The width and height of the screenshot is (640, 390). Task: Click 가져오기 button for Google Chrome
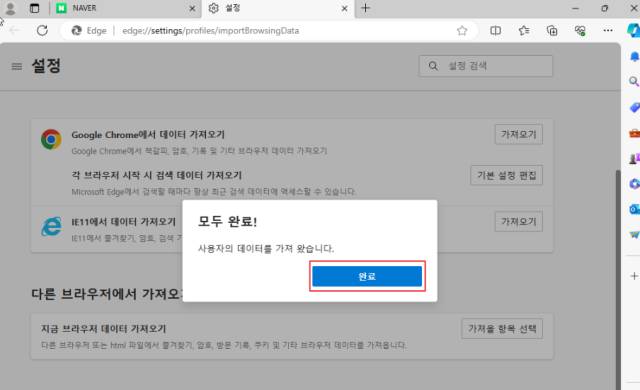pyautogui.click(x=518, y=135)
